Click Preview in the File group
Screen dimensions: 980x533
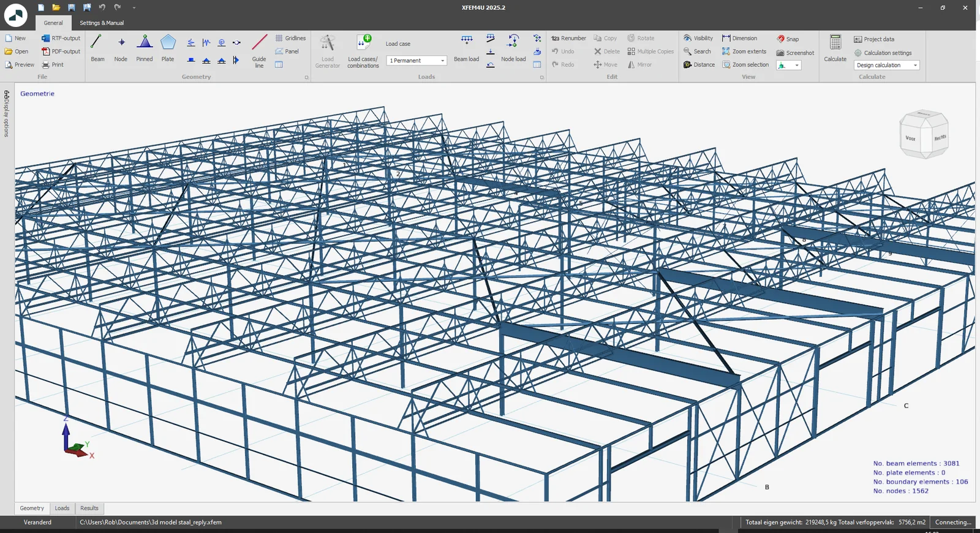[x=20, y=64]
